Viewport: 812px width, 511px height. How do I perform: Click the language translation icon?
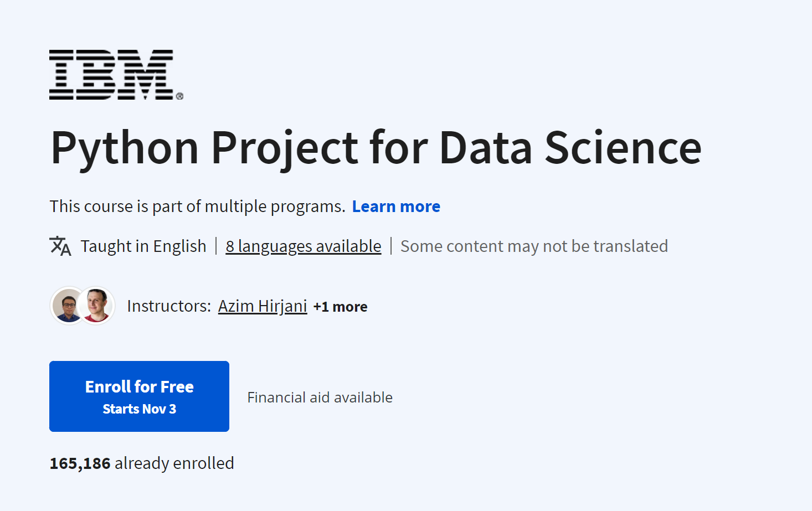click(60, 246)
